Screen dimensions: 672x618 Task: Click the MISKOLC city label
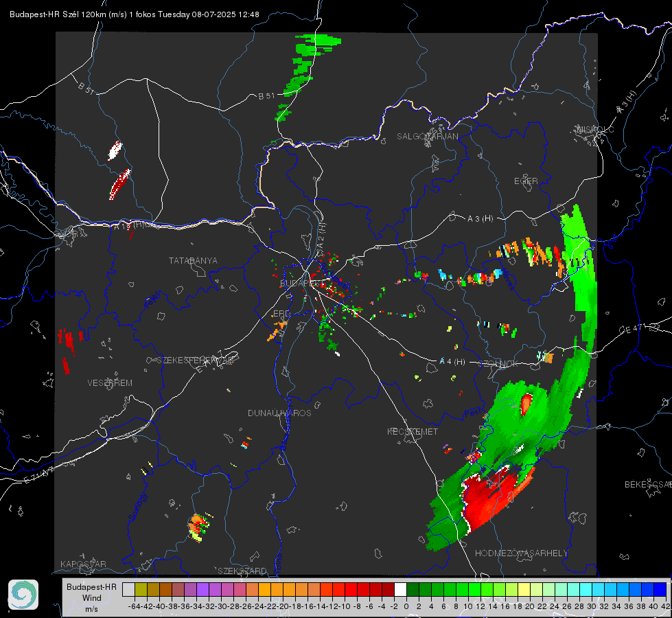tap(595, 129)
